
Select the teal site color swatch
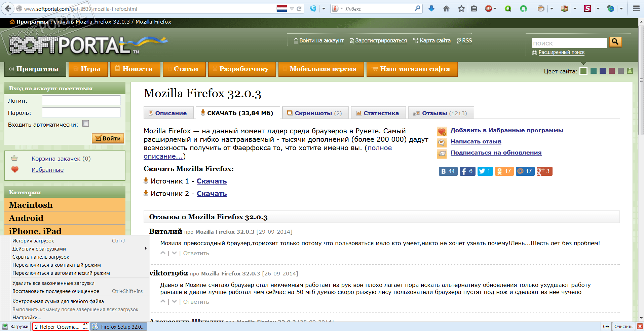click(x=594, y=71)
